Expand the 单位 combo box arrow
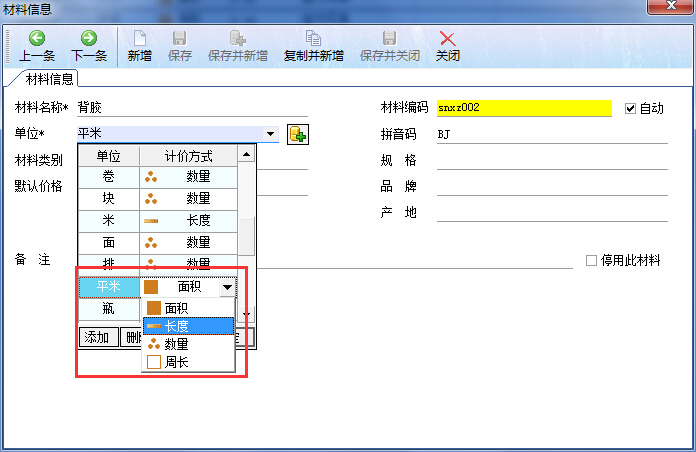This screenshot has height=452, width=696. click(270, 134)
